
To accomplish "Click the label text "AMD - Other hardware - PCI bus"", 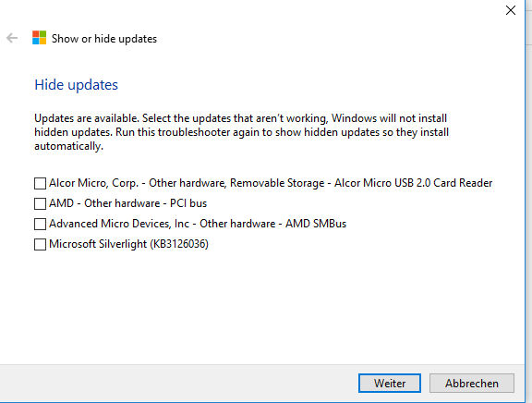I will pos(127,203).
